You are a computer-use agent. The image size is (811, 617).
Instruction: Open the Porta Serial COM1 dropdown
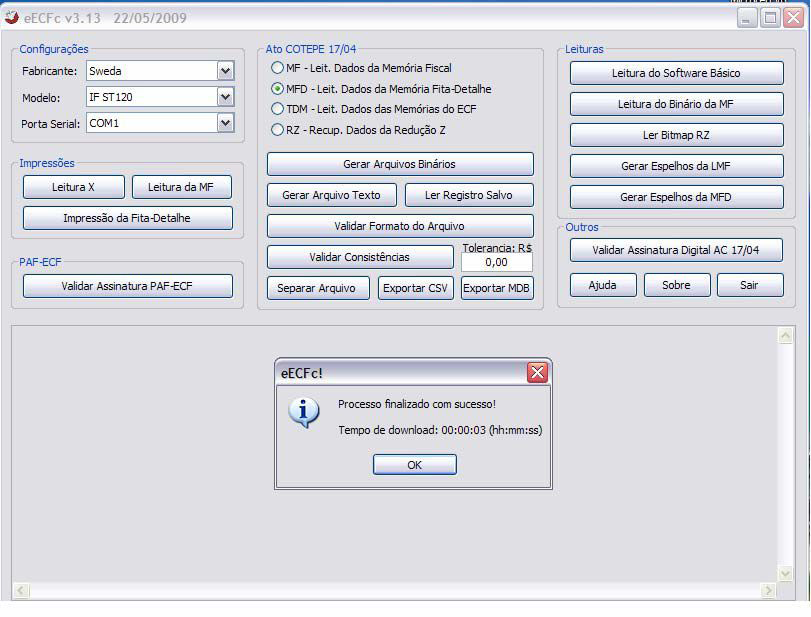(225, 123)
